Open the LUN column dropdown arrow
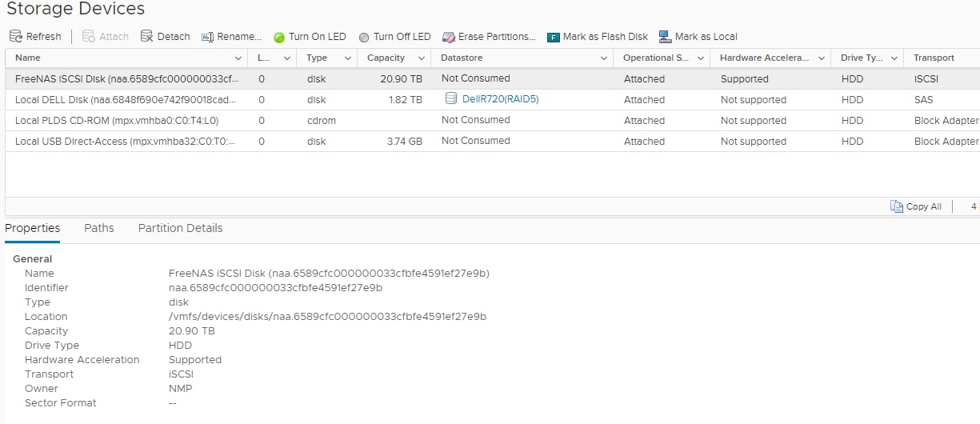 [286, 58]
